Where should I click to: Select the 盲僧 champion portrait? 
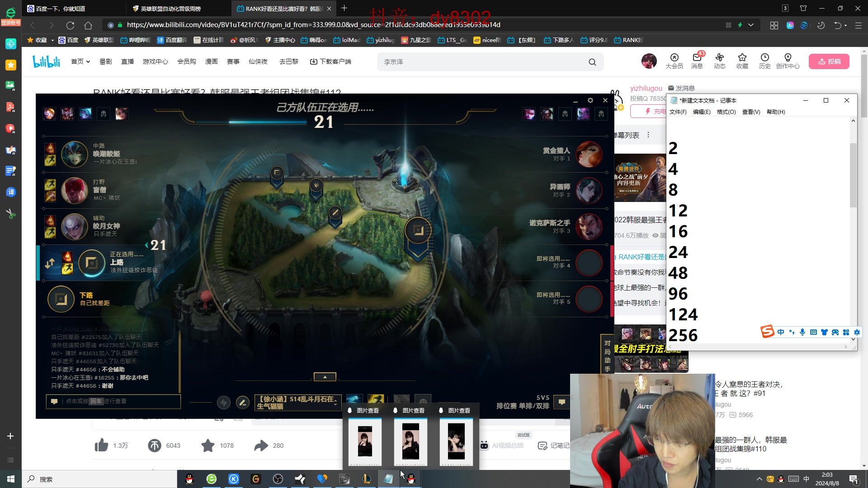pos(75,190)
